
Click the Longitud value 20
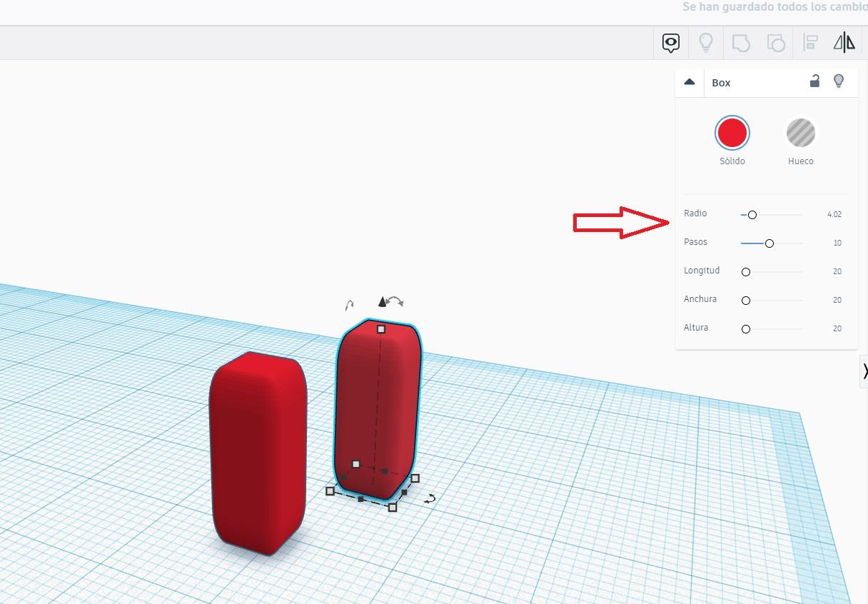pyautogui.click(x=837, y=271)
